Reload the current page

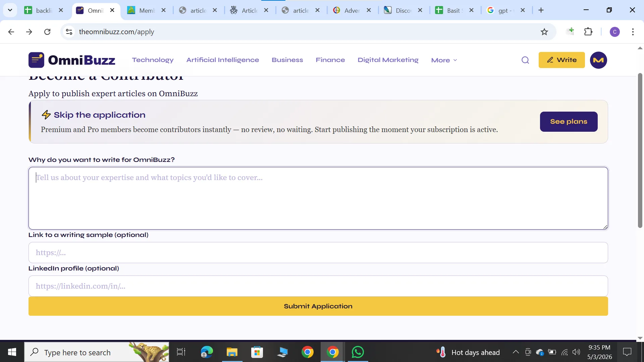coord(47,32)
